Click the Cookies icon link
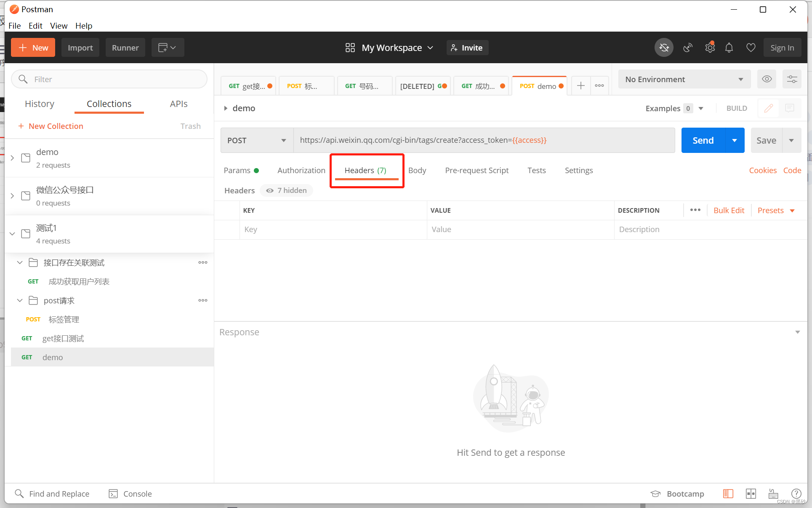 click(x=762, y=170)
